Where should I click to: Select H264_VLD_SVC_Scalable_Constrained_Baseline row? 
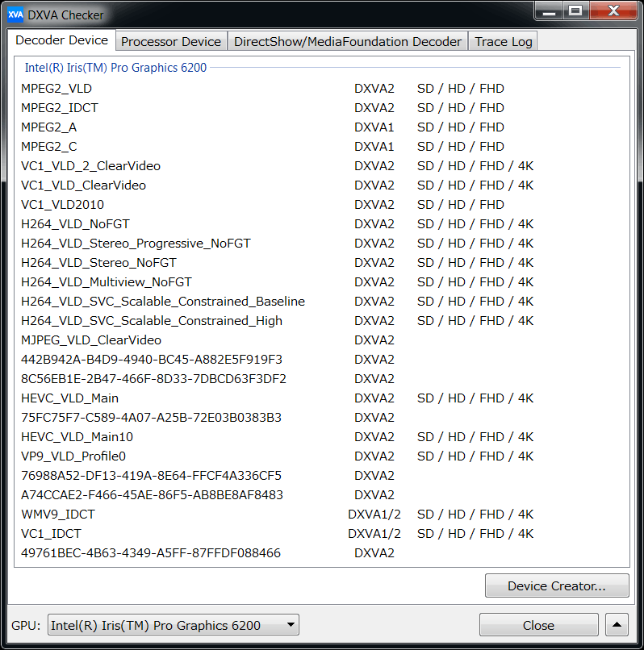321,302
